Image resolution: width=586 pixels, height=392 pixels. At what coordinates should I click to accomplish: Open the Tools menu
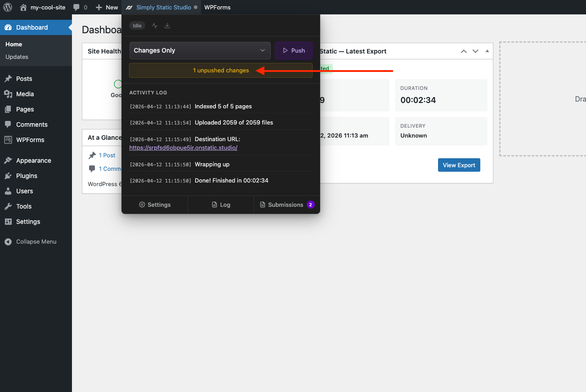click(x=36, y=206)
